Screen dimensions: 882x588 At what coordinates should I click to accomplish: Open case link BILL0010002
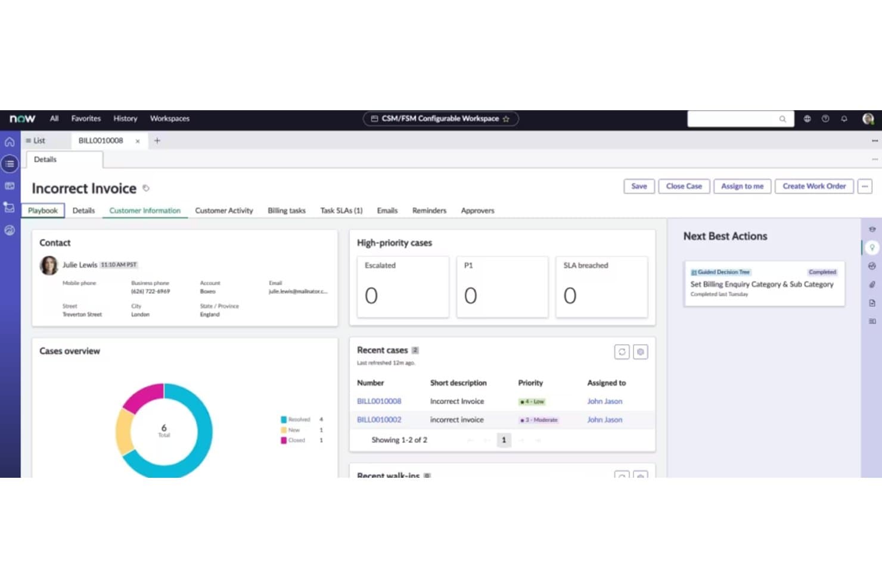(379, 419)
